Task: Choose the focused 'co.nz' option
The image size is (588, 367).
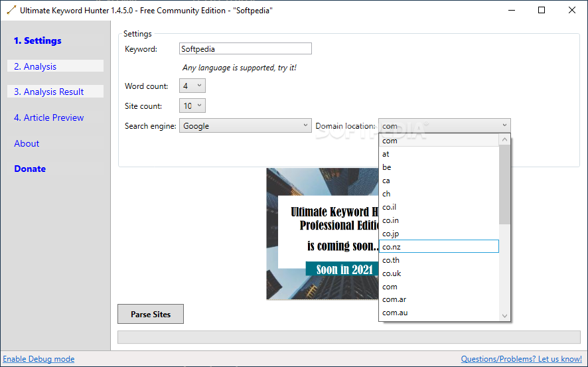Action: tap(439, 247)
